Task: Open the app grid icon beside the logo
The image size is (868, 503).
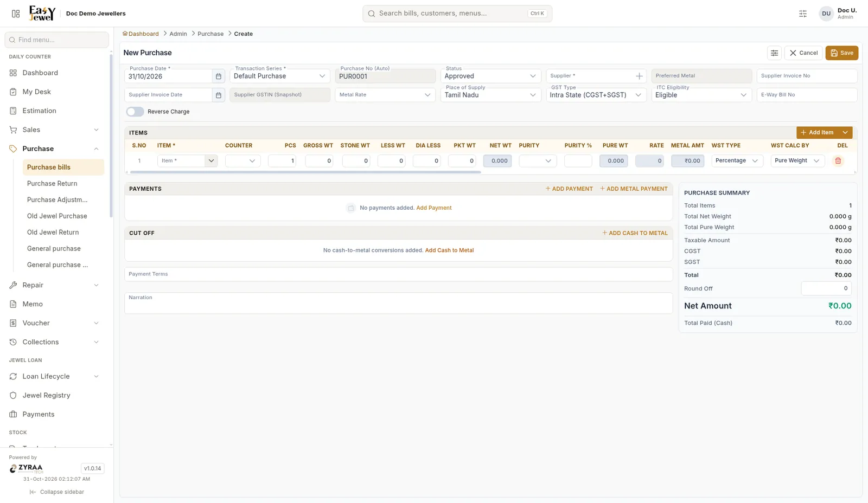Action: pyautogui.click(x=16, y=14)
